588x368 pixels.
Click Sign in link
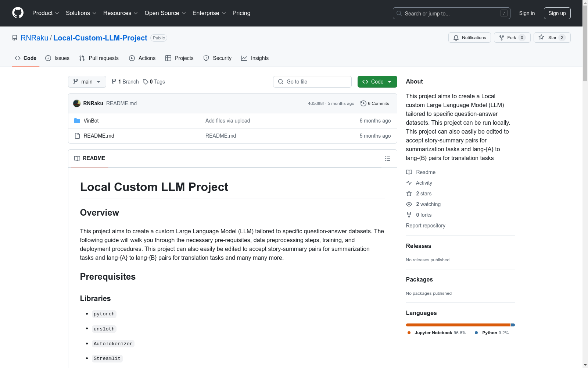point(527,13)
